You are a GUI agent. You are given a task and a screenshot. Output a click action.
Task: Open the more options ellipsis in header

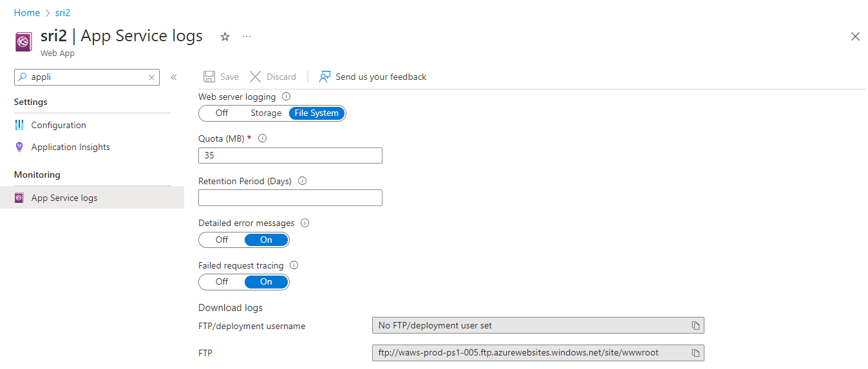(247, 37)
